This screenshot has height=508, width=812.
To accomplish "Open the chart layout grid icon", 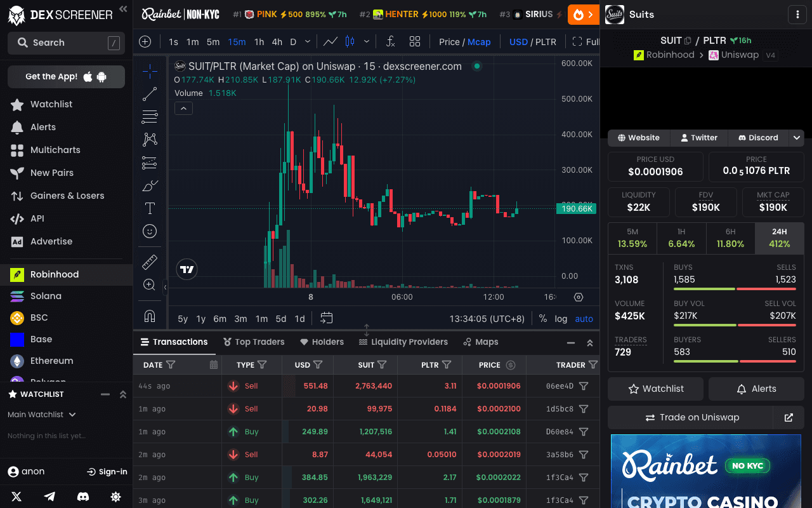I will point(415,42).
